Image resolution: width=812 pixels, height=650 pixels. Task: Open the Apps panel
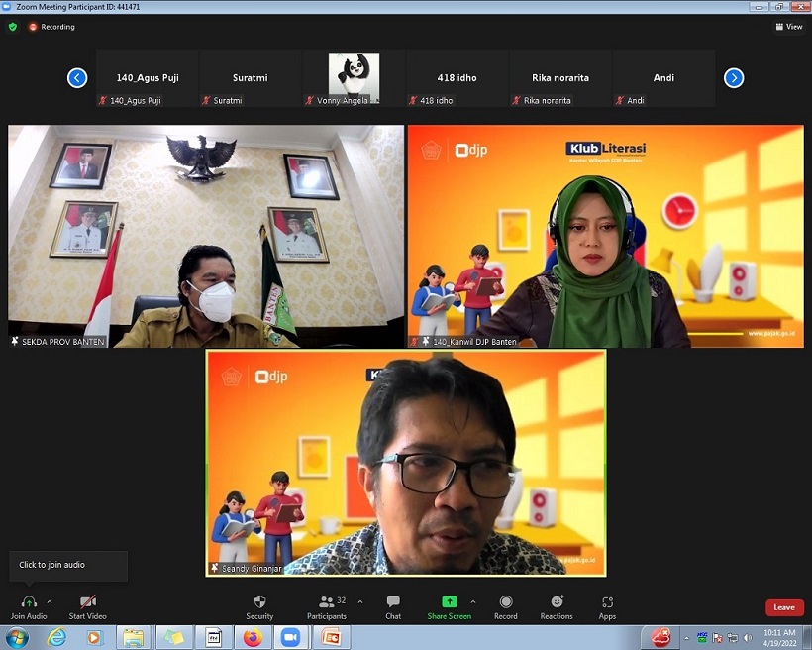[607, 602]
